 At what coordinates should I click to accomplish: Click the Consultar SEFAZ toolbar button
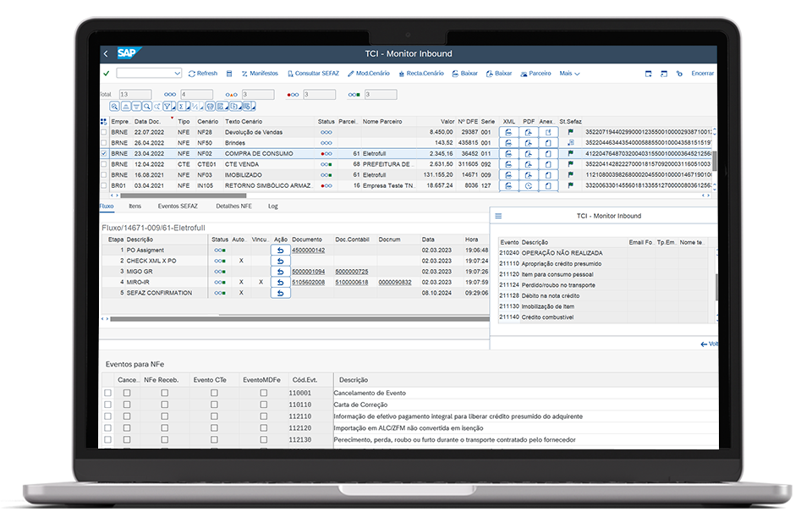click(313, 74)
